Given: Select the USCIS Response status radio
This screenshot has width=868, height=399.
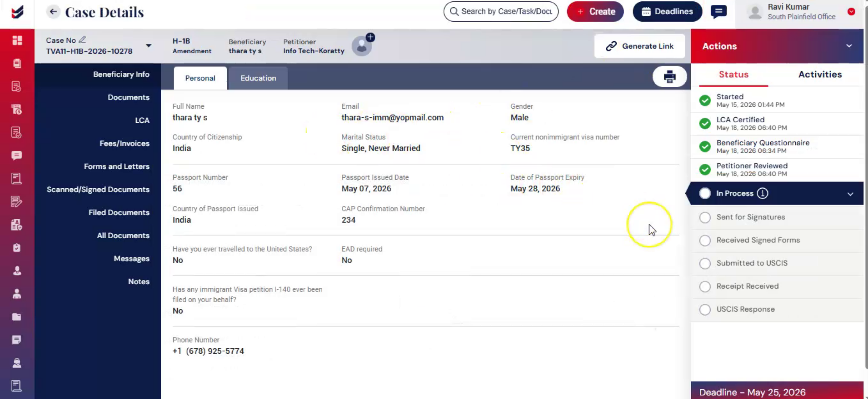Looking at the screenshot, I should [x=705, y=310].
